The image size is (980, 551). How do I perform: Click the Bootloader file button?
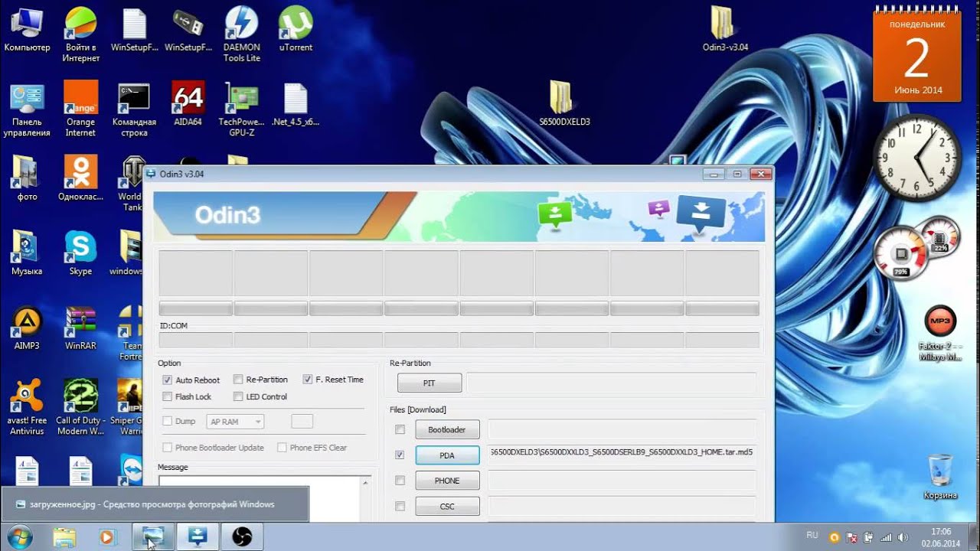click(447, 429)
